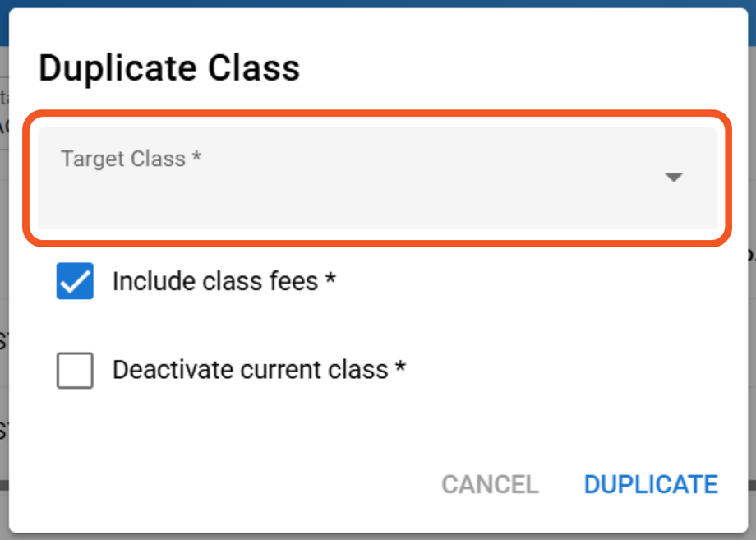This screenshot has width=756, height=540.
Task: Click the Deactivate current class label text
Action: [250, 370]
